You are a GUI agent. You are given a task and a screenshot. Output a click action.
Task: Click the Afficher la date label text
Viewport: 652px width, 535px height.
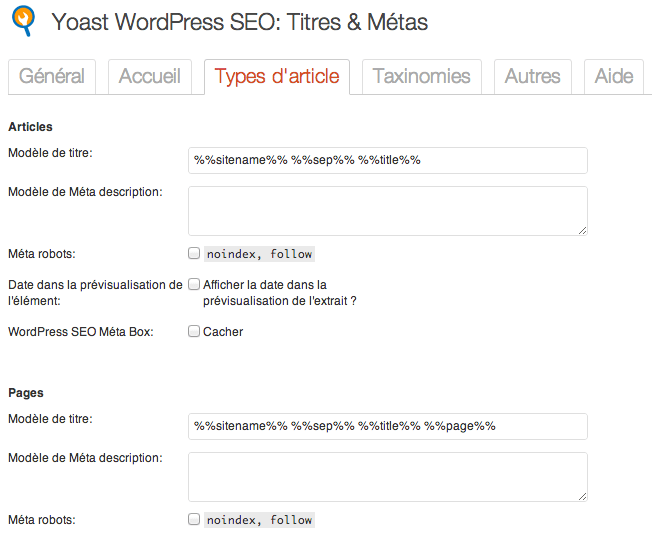click(x=279, y=293)
